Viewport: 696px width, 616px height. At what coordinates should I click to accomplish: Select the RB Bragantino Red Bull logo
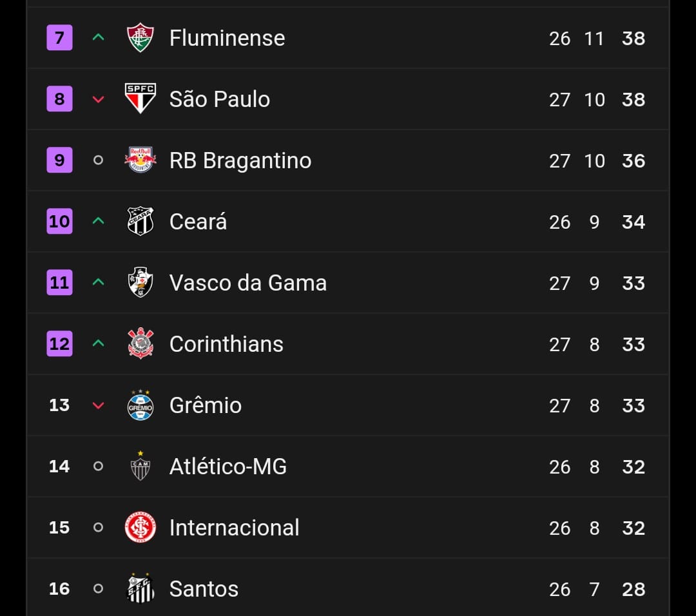[140, 160]
